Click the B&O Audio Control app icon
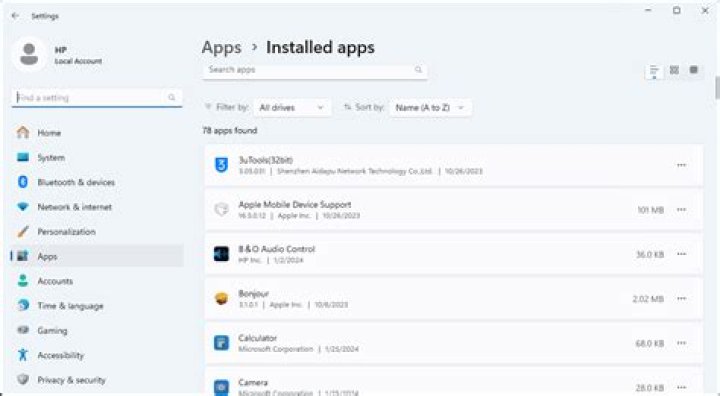Image resolution: width=720 pixels, height=396 pixels. [221, 254]
